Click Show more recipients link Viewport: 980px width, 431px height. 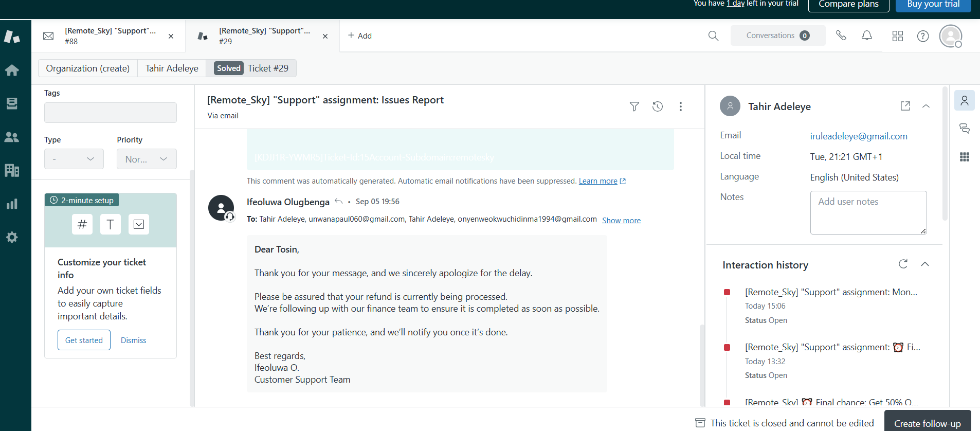coord(621,220)
